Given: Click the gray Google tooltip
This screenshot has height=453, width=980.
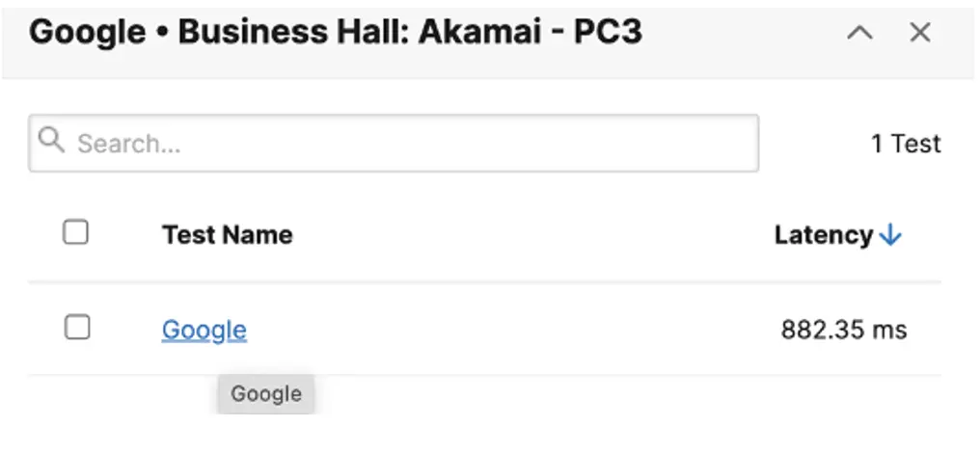Looking at the screenshot, I should (x=266, y=393).
